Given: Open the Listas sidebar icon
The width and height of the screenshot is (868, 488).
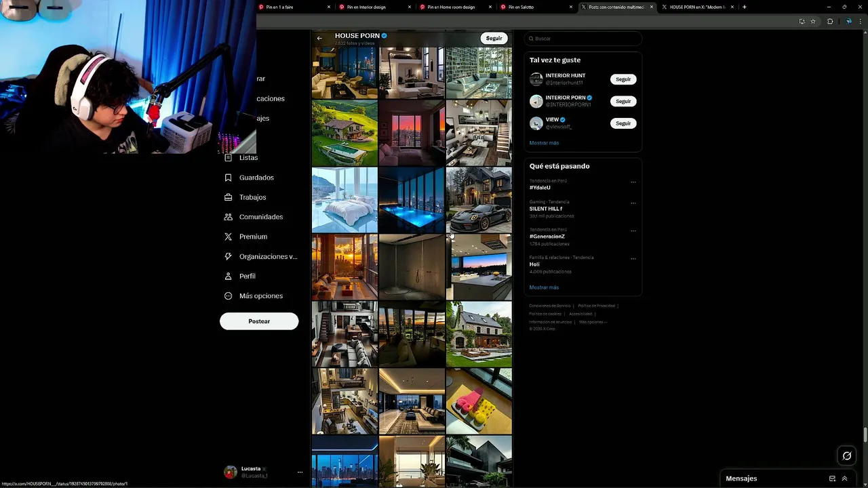Looking at the screenshot, I should [229, 158].
